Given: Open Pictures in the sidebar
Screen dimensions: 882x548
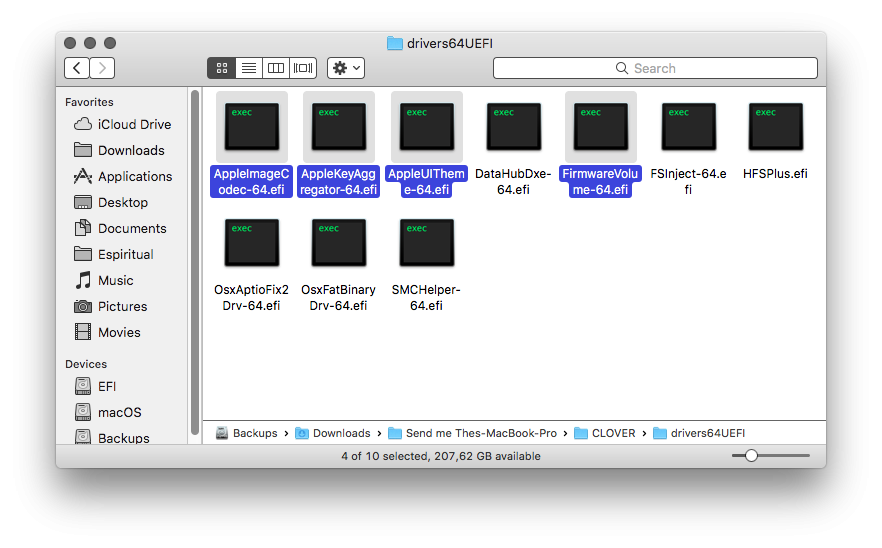Looking at the screenshot, I should coord(111,306).
